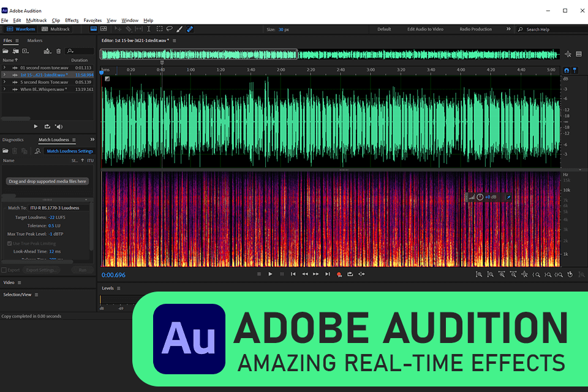This screenshot has height=392, width=588.
Task: Open the Favorites menu
Action: pyautogui.click(x=92, y=20)
